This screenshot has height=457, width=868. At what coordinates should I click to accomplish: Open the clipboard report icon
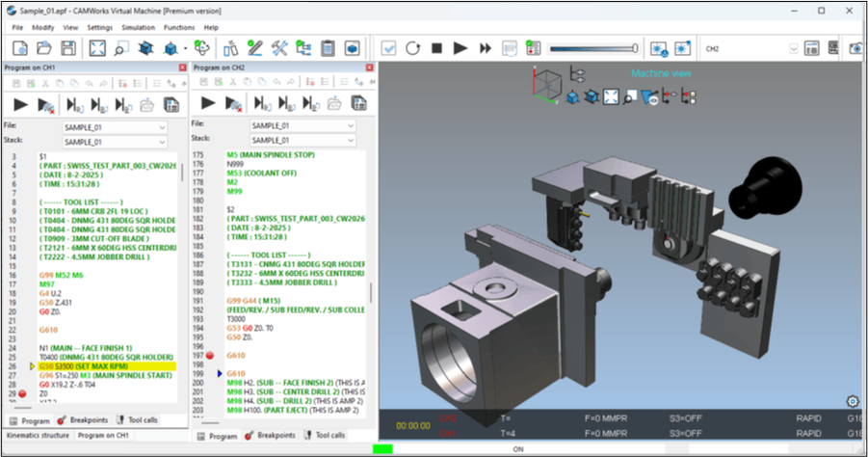pos(328,48)
